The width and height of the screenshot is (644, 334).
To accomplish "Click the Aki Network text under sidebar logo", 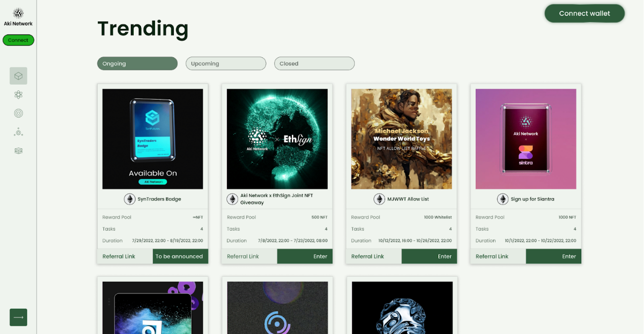I will click(x=18, y=24).
